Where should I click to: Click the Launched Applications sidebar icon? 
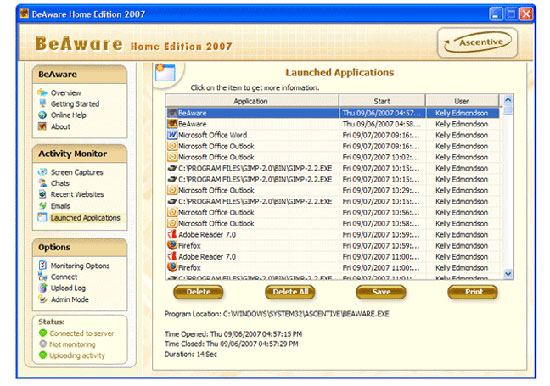pyautogui.click(x=42, y=217)
